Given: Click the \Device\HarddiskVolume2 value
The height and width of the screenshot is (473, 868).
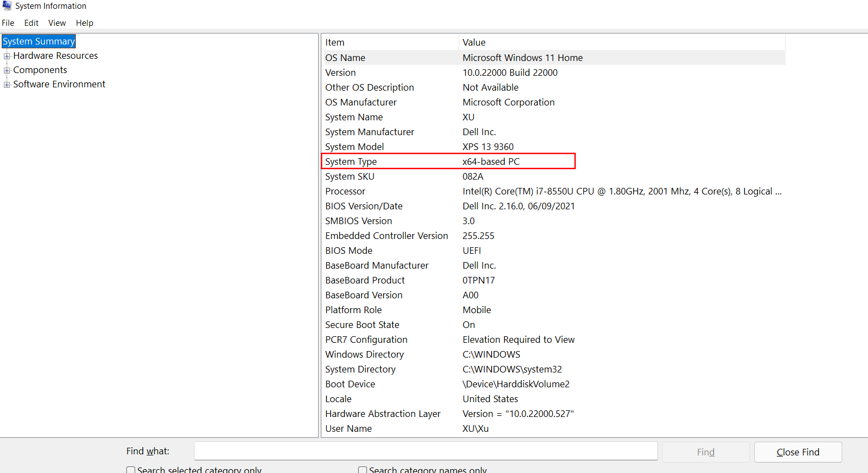Looking at the screenshot, I should [x=516, y=384].
